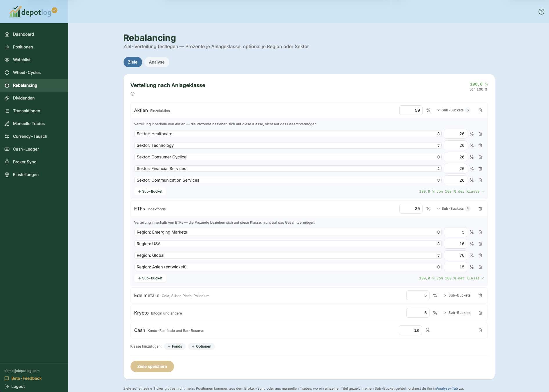Delete the Aktien class with trash icon
The width and height of the screenshot is (549, 392).
pyautogui.click(x=480, y=110)
